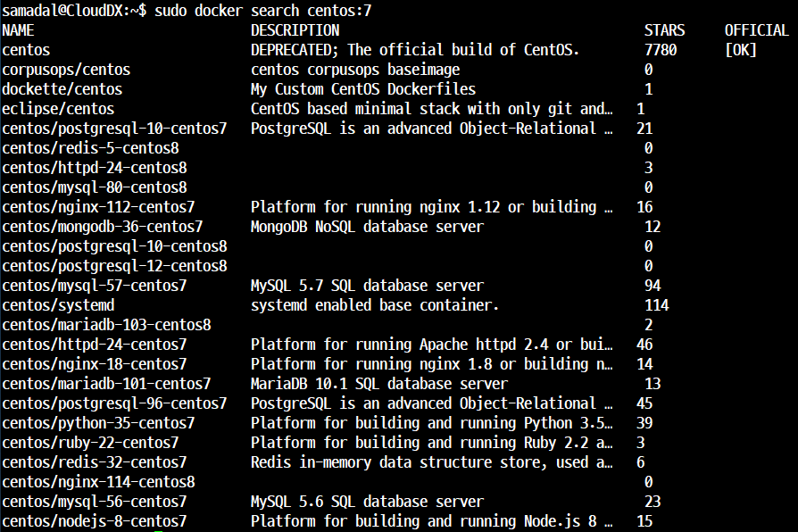Click centos/mysql-80-centos8 row name
798x532 pixels.
[95, 187]
